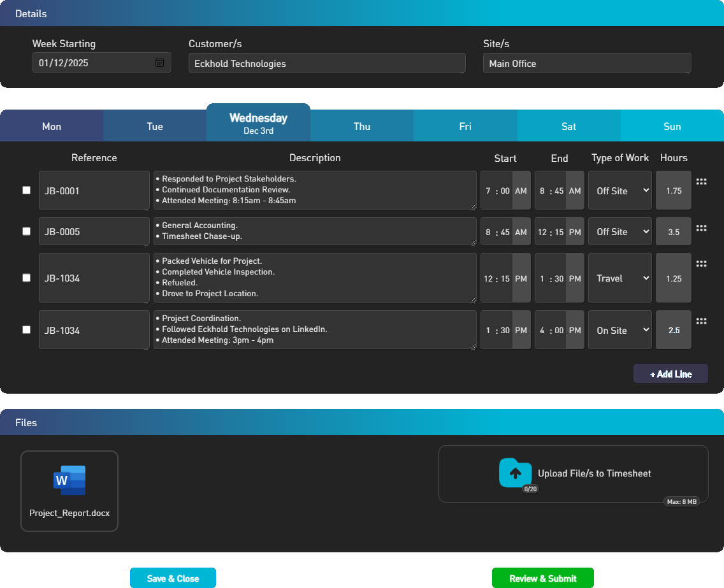The image size is (724, 588).
Task: Select the checkbox beside JB-0005
Action: [26, 231]
